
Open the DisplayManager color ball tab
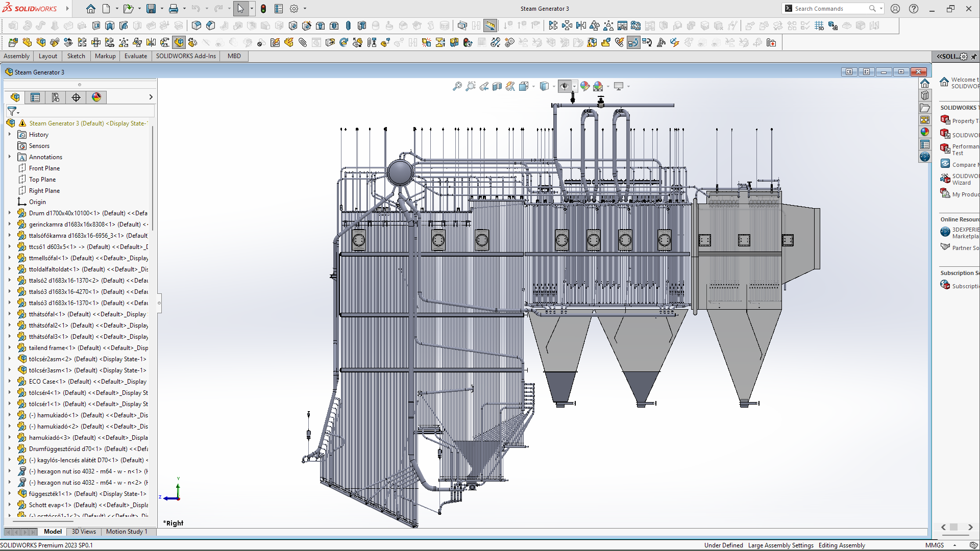pyautogui.click(x=96, y=97)
